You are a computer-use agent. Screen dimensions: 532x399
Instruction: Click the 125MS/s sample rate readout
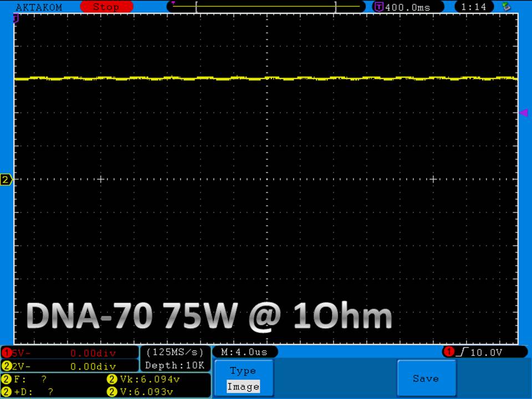(x=175, y=352)
